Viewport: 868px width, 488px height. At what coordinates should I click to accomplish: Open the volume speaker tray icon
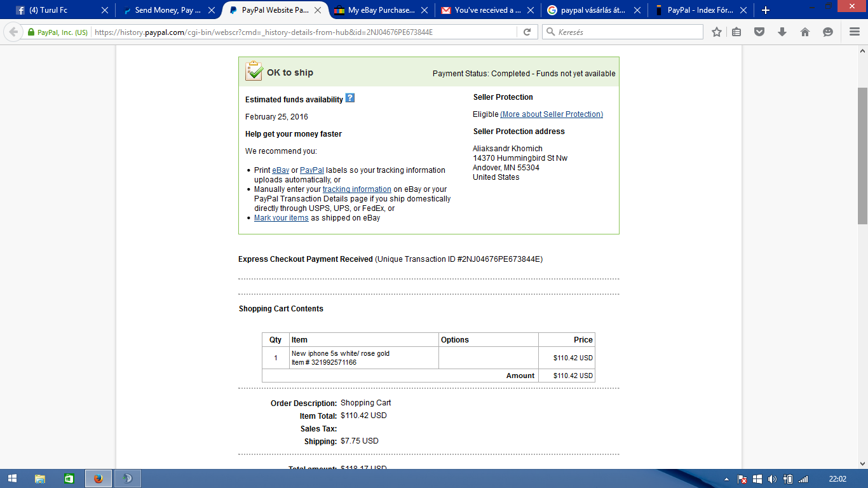click(772, 479)
